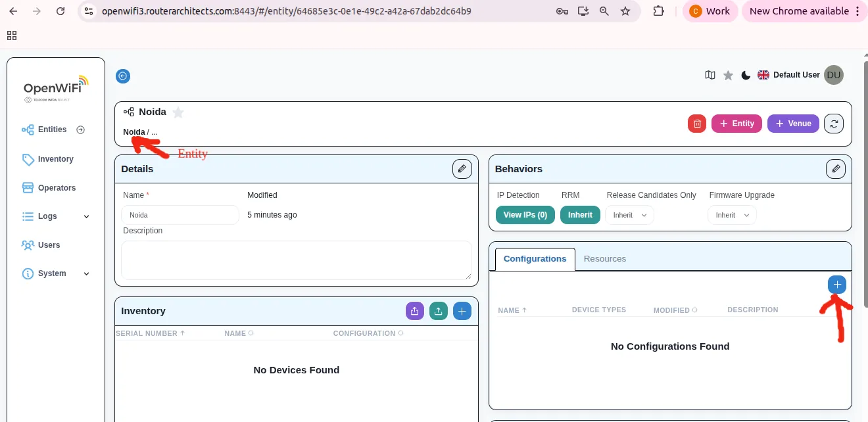This screenshot has width=868, height=422.
Task: Click inside the Description text field
Action: click(296, 260)
